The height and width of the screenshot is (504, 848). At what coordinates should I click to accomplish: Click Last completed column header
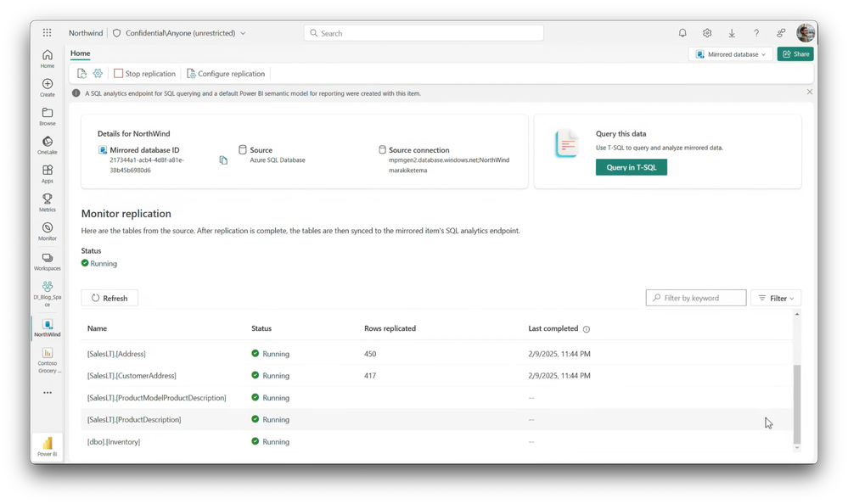[553, 328]
